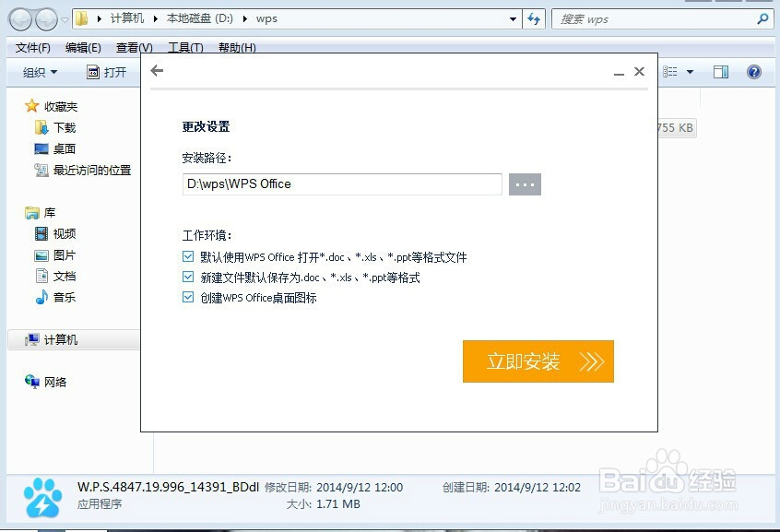This screenshot has height=532, width=780.
Task: Expand the 组织 dropdown in Explorer toolbar
Action: click(40, 73)
